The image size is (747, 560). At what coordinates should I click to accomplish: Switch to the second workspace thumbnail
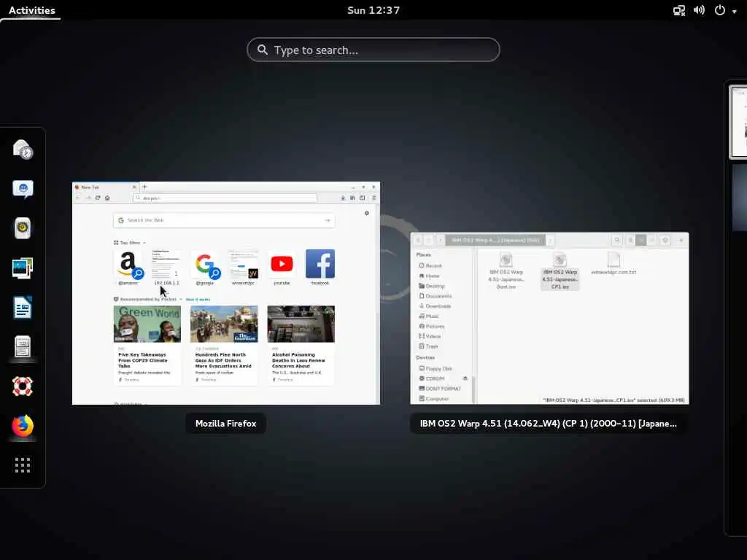click(x=740, y=198)
